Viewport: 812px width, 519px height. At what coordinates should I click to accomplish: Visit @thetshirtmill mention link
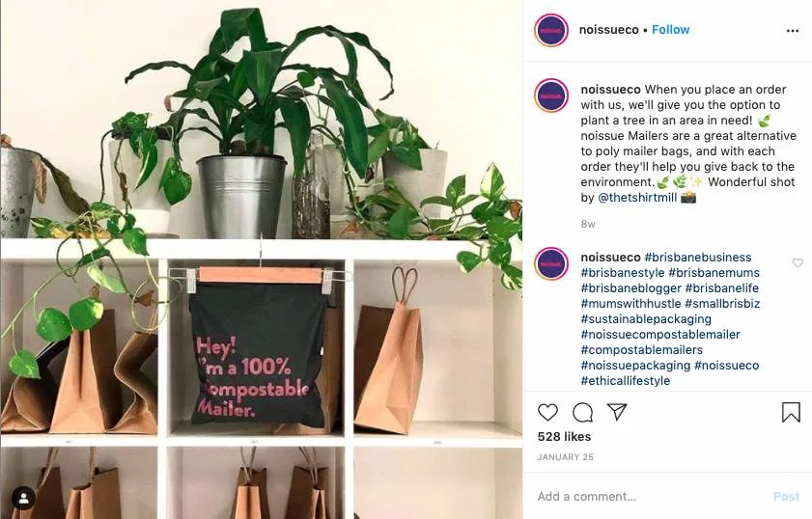pos(637,197)
